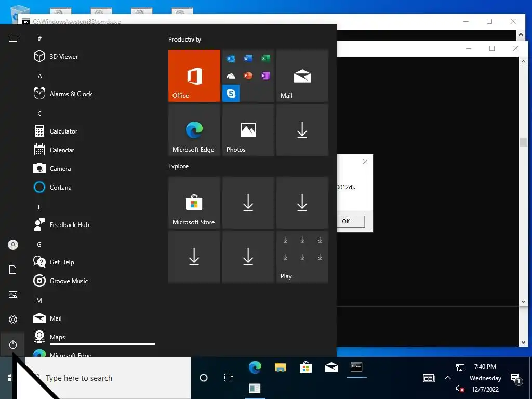
Task: Click the 'C' letter header
Action: (x=39, y=113)
